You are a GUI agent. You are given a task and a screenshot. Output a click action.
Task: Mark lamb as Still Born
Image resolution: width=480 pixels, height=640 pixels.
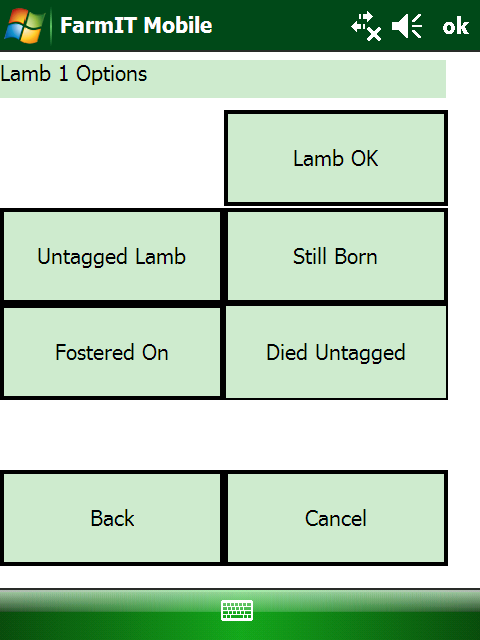click(x=336, y=256)
